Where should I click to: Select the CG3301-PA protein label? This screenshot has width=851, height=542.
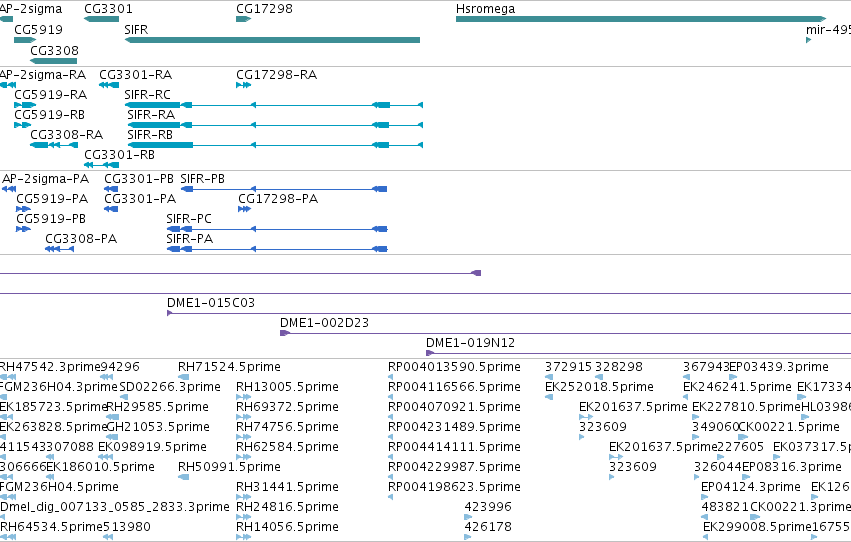140,199
